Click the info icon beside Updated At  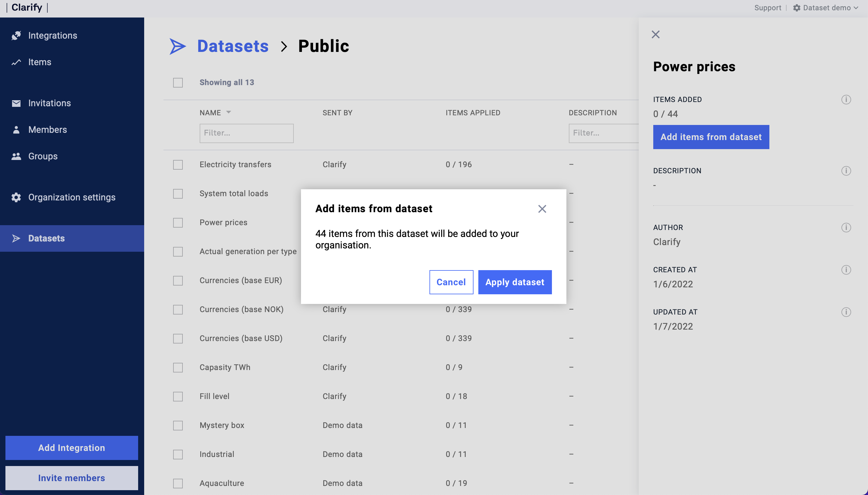pos(846,312)
